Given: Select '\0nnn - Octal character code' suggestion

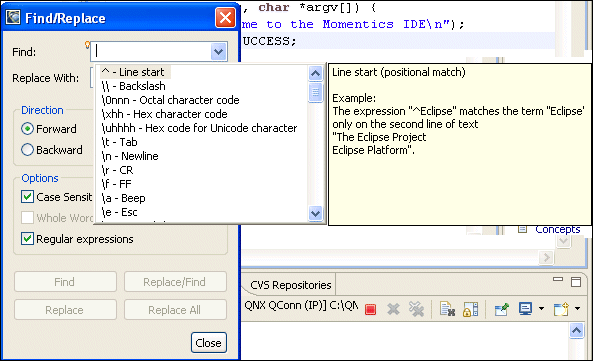Looking at the screenshot, I should click(170, 100).
